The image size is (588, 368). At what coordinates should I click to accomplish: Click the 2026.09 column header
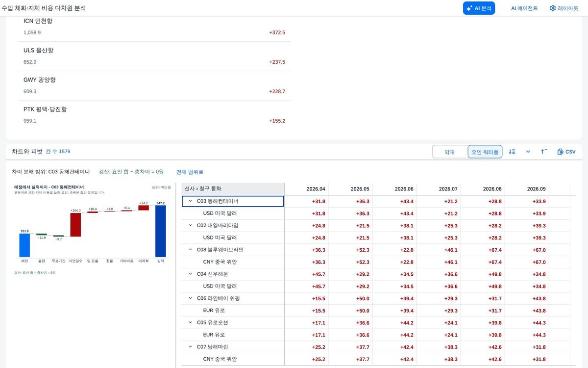pyautogui.click(x=527, y=189)
